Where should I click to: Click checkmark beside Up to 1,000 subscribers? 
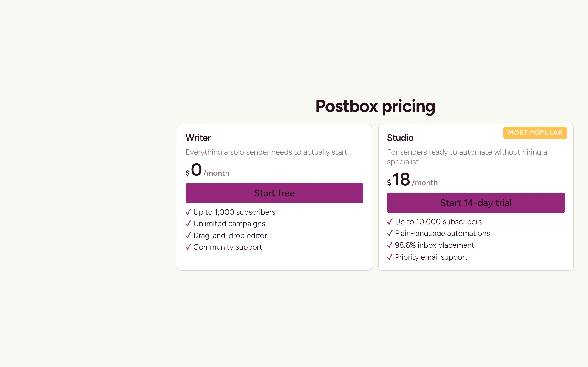coord(188,212)
